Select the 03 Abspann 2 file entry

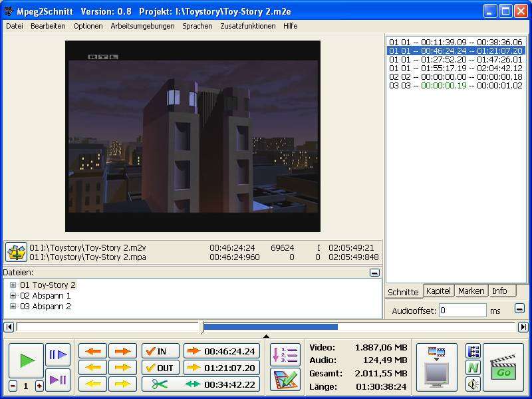click(x=45, y=306)
